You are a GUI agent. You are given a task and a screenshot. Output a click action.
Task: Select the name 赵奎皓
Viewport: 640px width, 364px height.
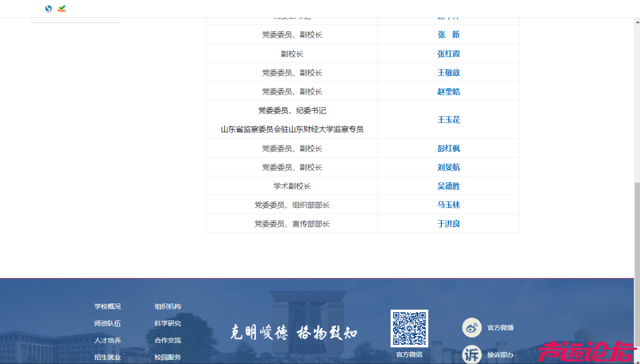[448, 91]
